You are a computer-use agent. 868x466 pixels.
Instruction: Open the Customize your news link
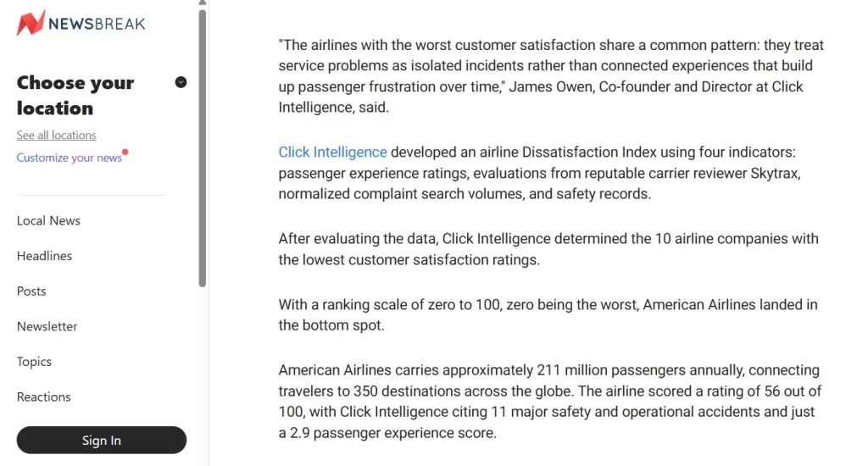69,158
